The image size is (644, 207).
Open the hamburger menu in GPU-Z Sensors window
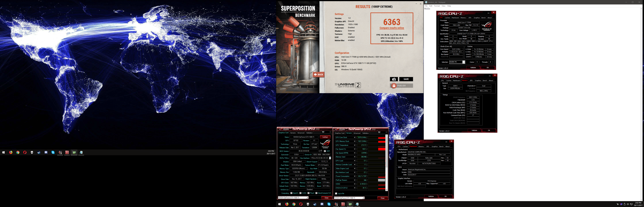386,132
